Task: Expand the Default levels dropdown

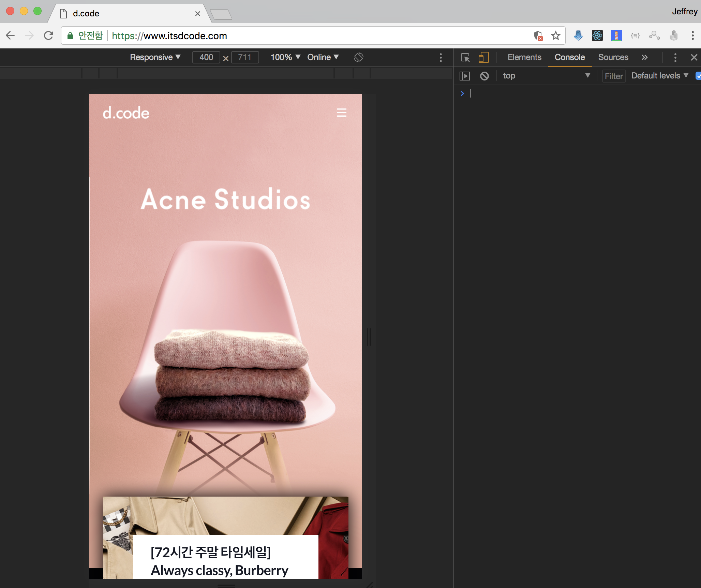Action: pos(659,76)
